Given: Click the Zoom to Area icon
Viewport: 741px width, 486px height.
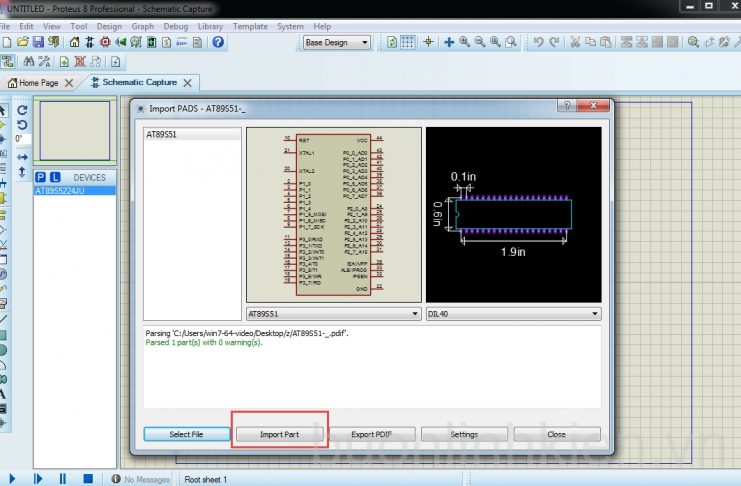Looking at the screenshot, I should (510, 42).
